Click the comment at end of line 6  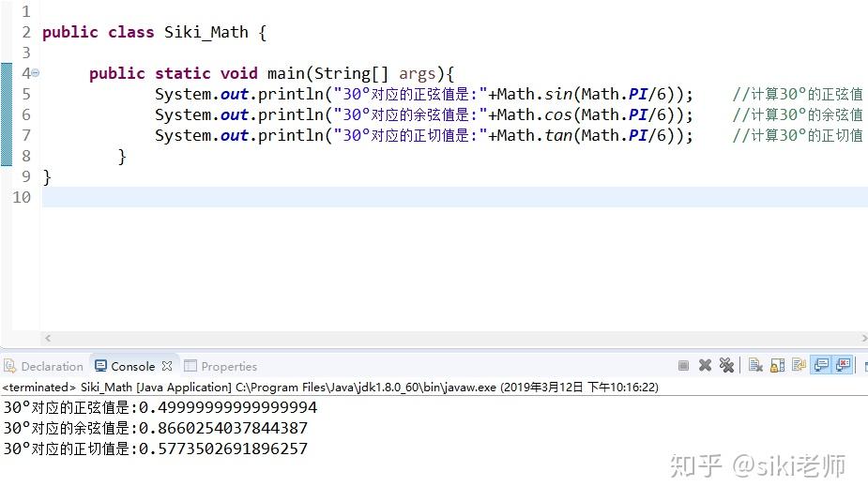pos(797,114)
